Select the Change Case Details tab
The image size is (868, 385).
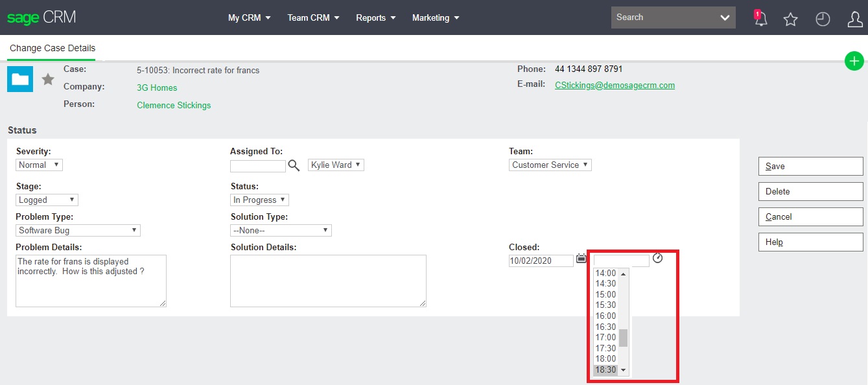(53, 48)
